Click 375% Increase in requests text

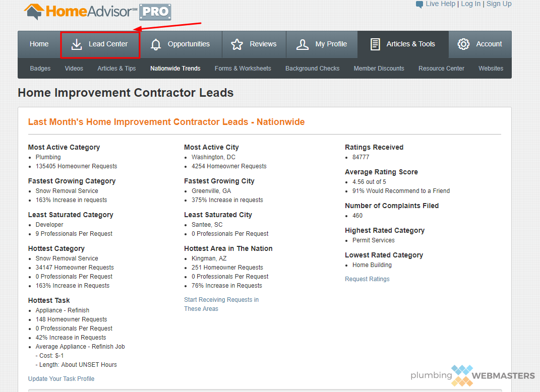point(227,200)
